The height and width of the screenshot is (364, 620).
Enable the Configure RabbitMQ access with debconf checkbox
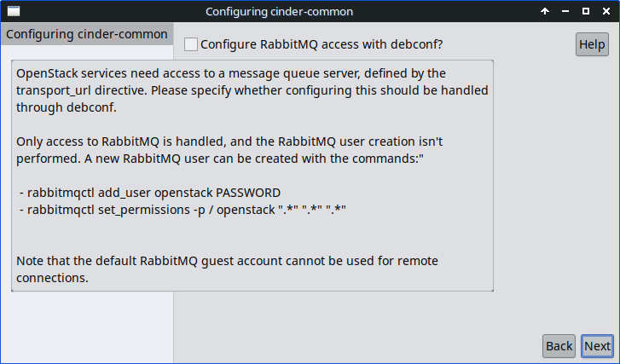click(x=191, y=44)
